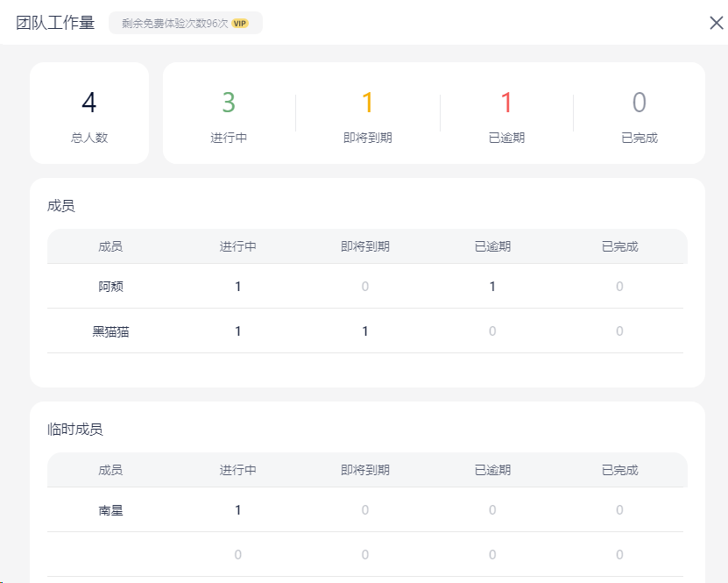Click 阿颓's 进行中 value of 1
The image size is (728, 583).
[237, 287]
